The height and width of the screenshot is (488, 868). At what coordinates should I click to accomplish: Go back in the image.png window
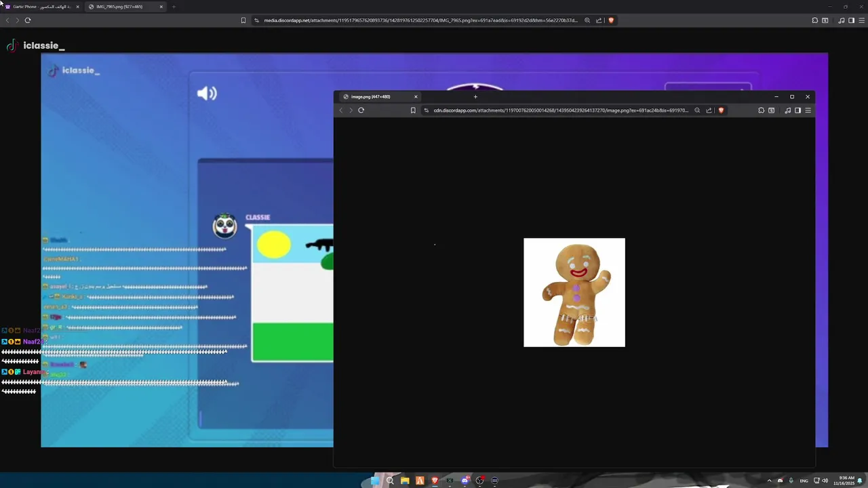[x=341, y=110]
